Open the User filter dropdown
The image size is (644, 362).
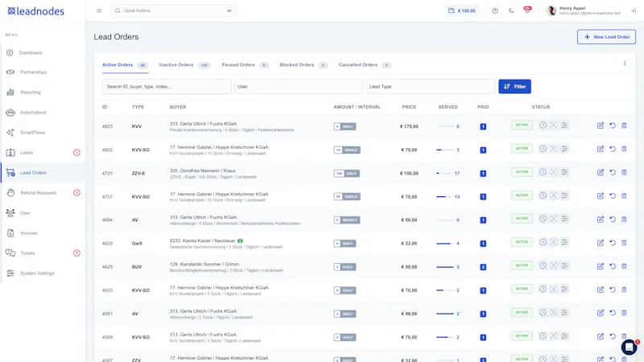(299, 87)
